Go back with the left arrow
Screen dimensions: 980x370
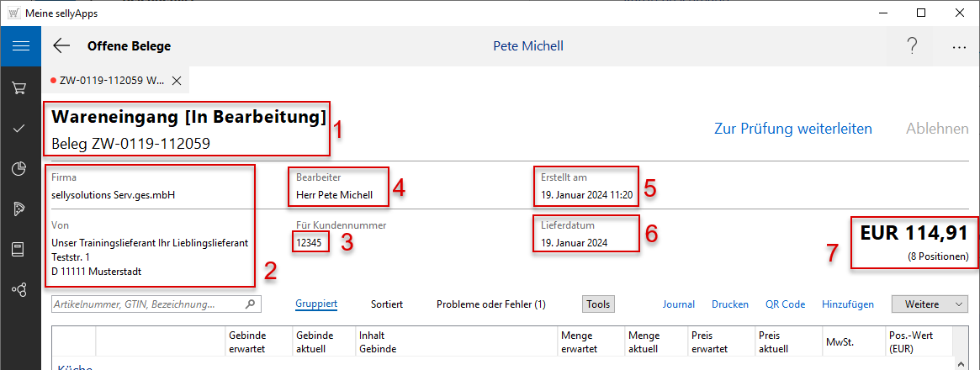click(61, 46)
